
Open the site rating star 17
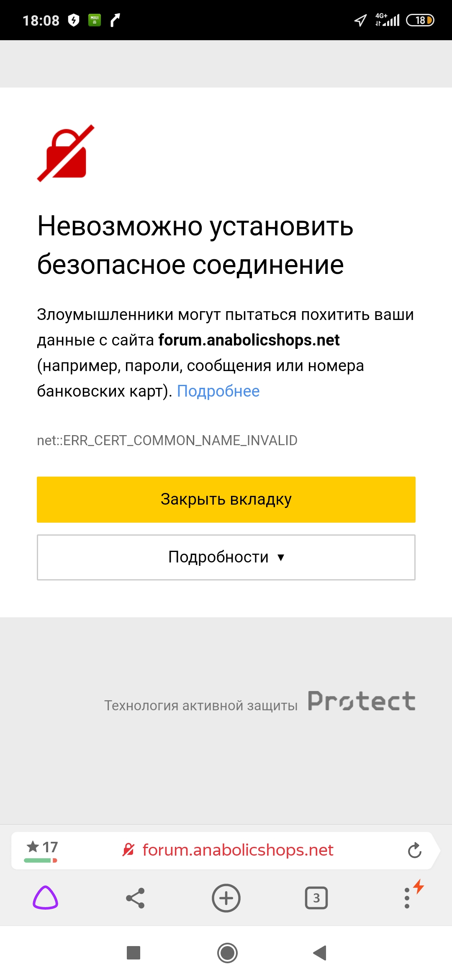(x=42, y=847)
